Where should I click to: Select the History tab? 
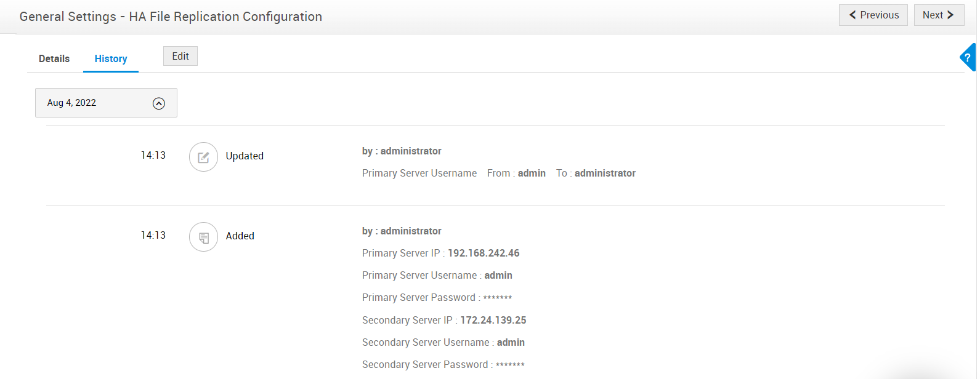pos(111,58)
